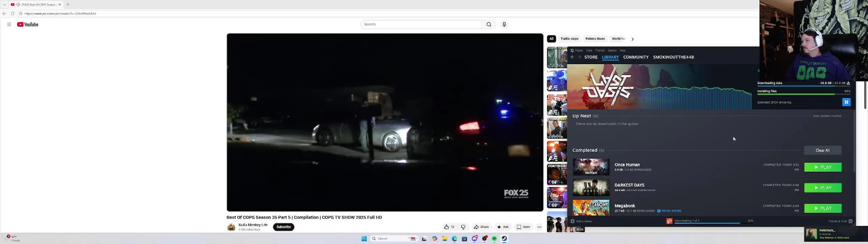Subscribe to XuXu Monkey Life channel

283,227
